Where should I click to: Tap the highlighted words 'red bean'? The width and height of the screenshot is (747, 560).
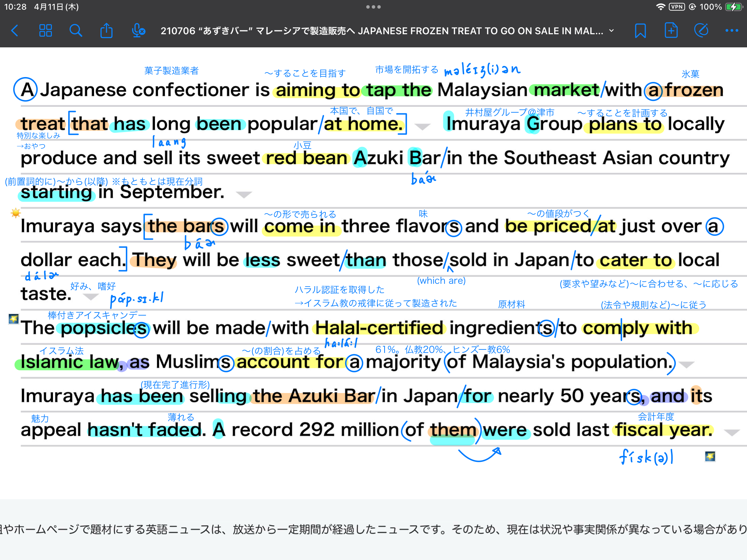pos(306,158)
